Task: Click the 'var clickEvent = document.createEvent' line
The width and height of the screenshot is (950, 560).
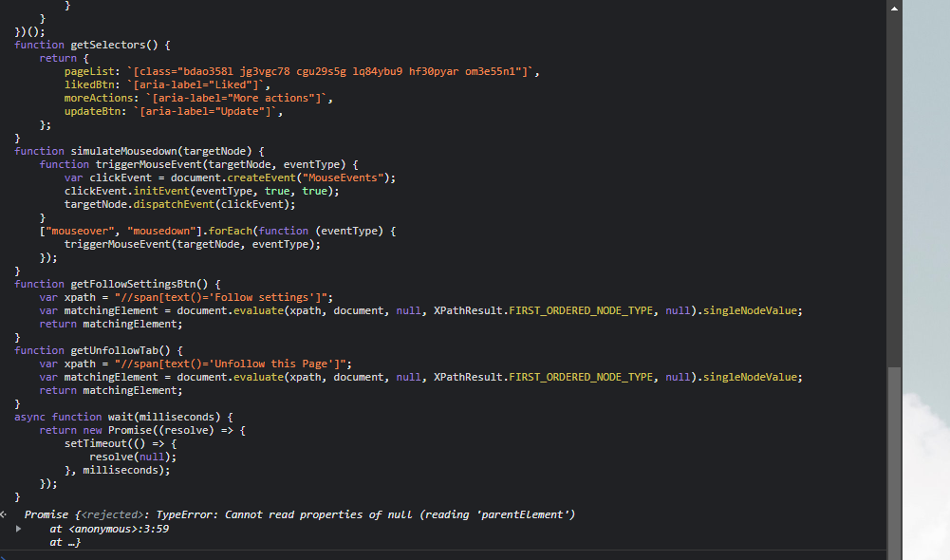Action: 230,177
